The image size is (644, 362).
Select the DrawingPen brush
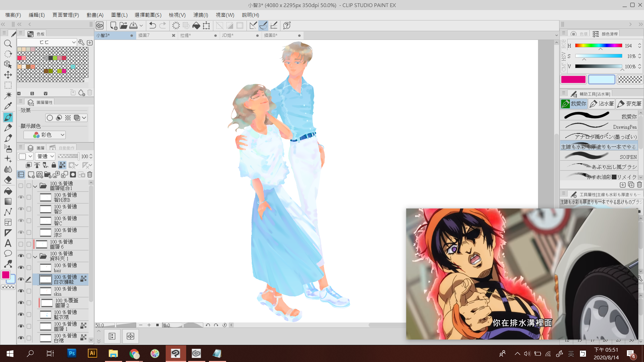(599, 126)
